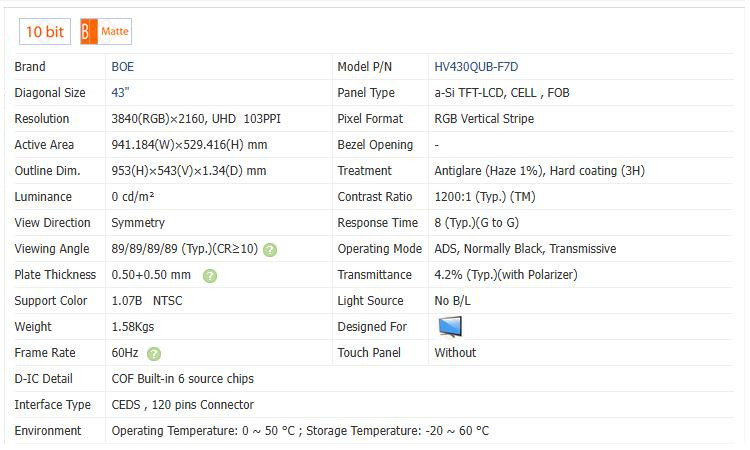This screenshot has height=450, width=750.
Task: Select COF Built-in 6 source chips text
Action: coord(182,379)
